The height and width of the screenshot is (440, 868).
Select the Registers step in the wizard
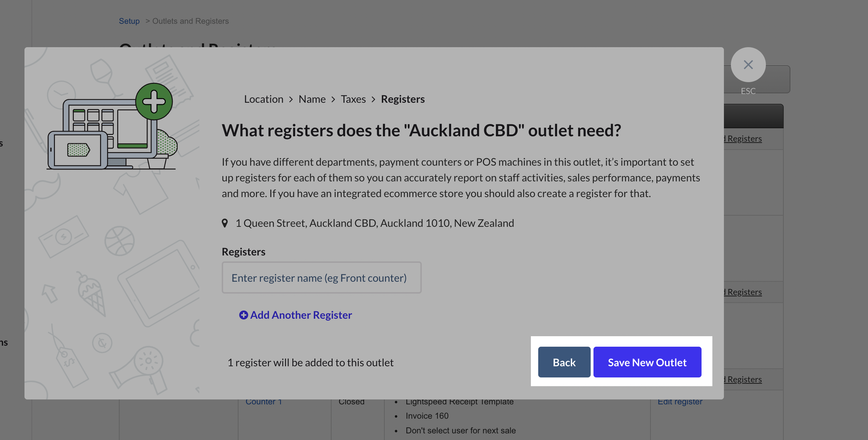[x=403, y=99]
